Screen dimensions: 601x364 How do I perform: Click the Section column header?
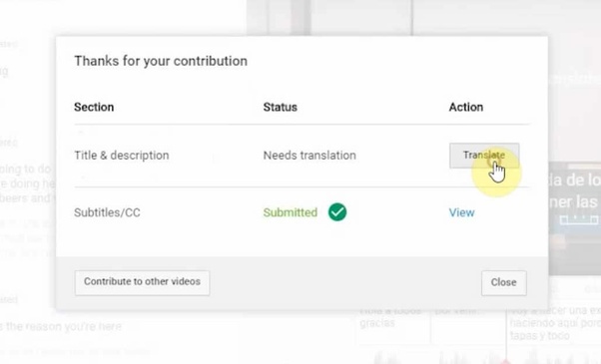[94, 107]
